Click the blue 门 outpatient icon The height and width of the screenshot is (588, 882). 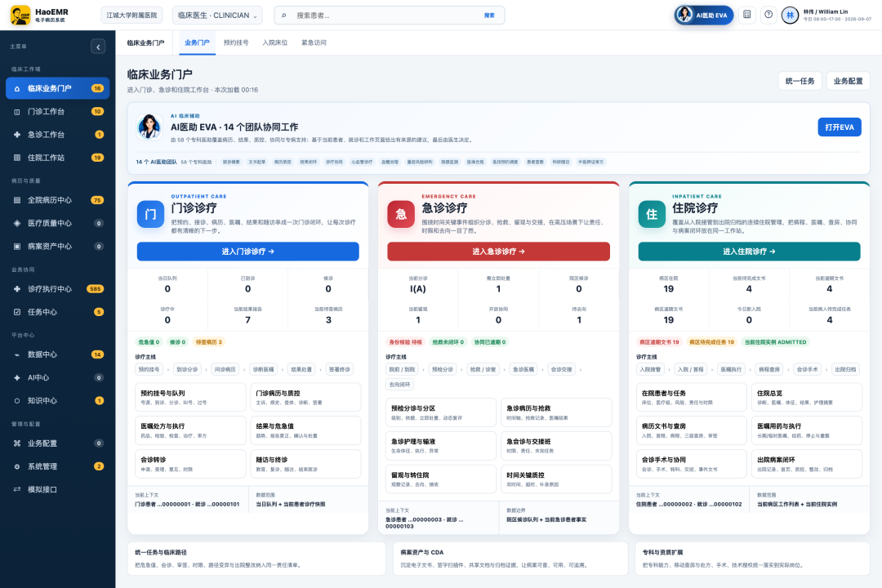[151, 215]
